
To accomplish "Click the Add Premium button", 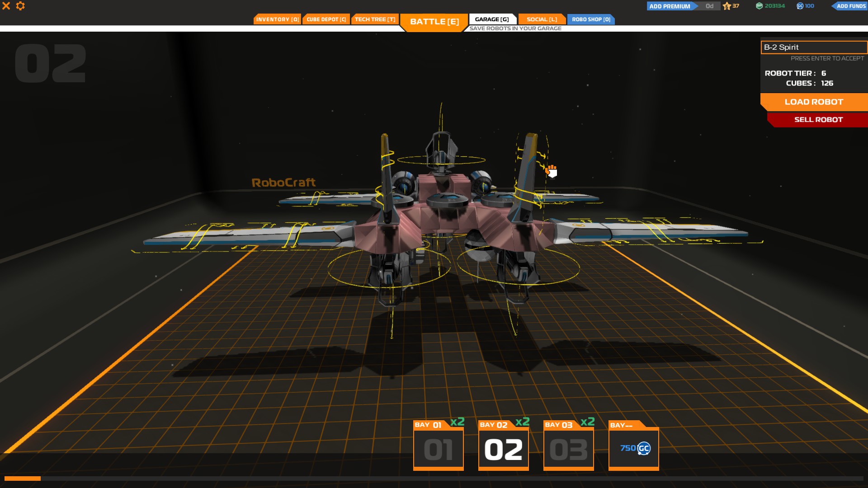I will 670,6.
